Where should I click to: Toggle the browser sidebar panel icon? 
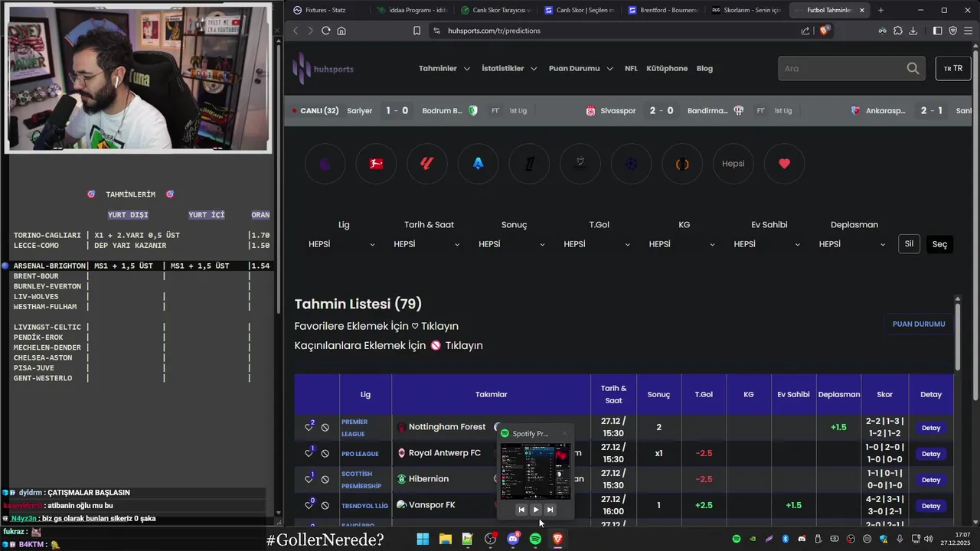point(938,31)
